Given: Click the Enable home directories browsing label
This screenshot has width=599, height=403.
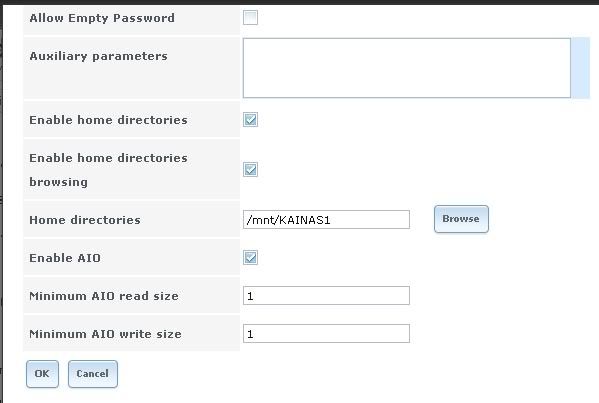Looking at the screenshot, I should coord(108,170).
